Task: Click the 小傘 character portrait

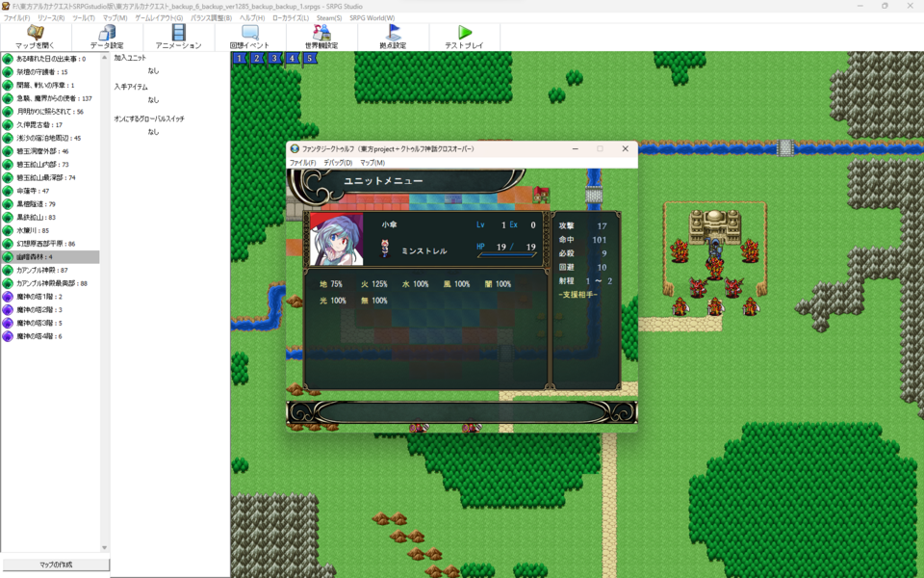Action: coord(337,240)
